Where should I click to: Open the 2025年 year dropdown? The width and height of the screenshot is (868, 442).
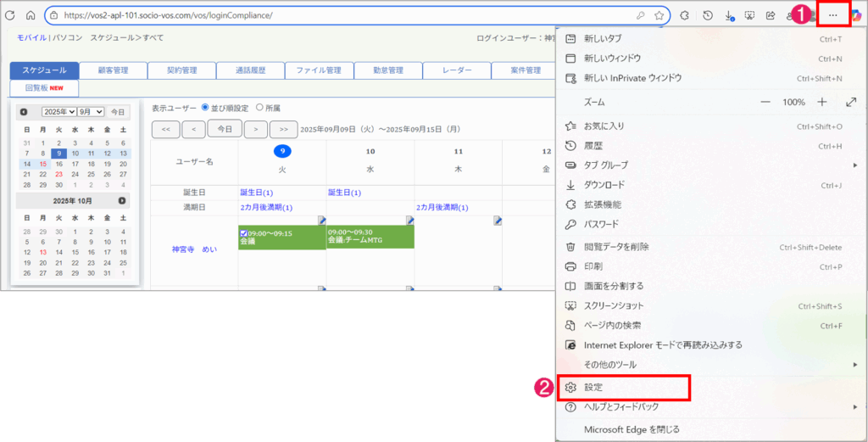[59, 111]
